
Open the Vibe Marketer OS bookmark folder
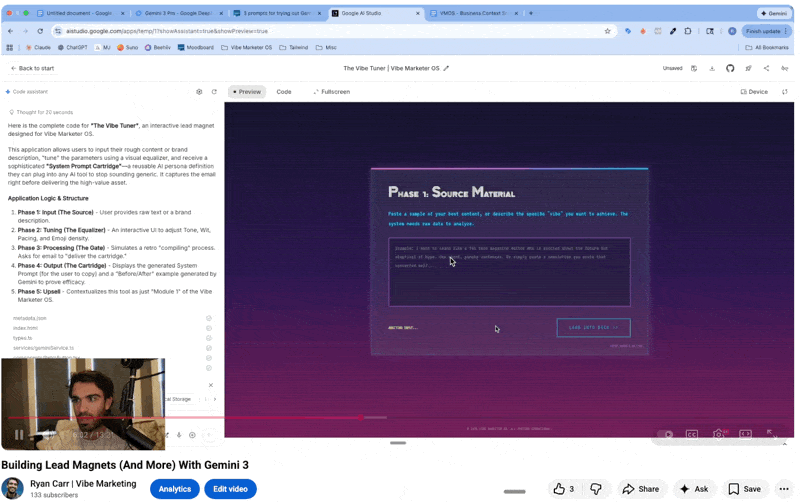(246, 47)
